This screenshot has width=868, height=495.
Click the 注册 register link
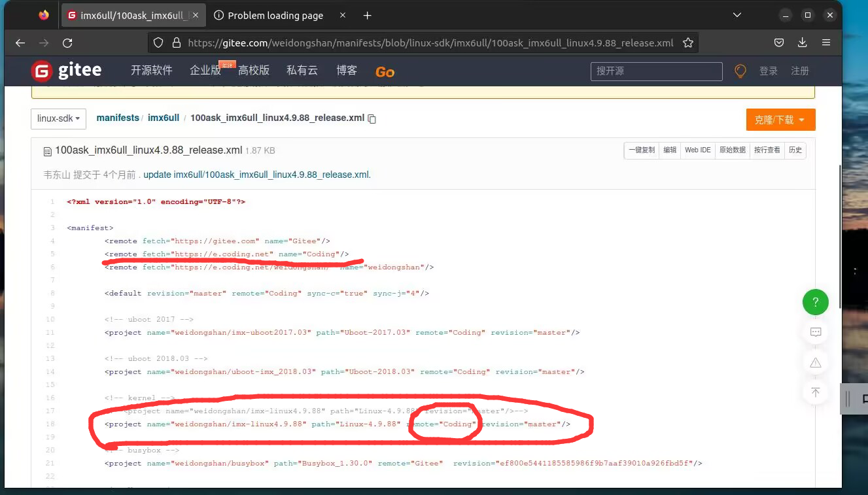click(x=800, y=71)
